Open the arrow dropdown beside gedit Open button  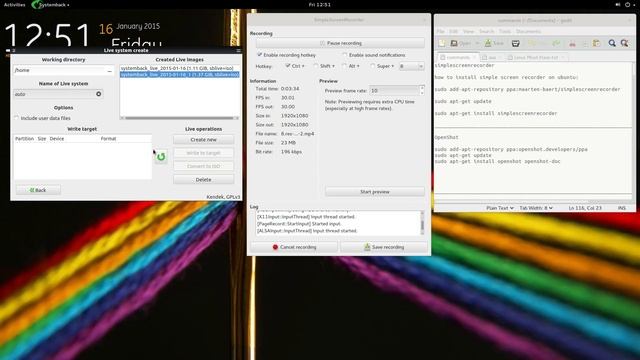(477, 43)
